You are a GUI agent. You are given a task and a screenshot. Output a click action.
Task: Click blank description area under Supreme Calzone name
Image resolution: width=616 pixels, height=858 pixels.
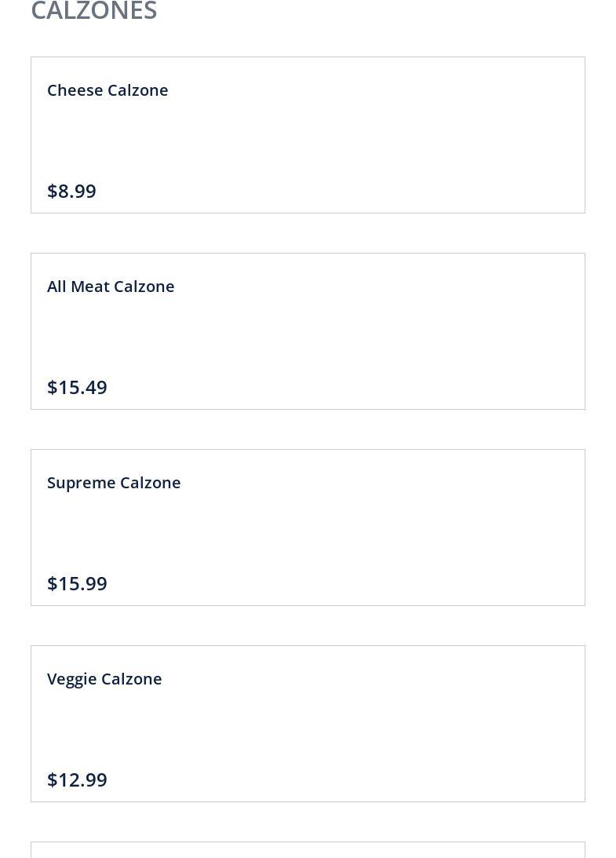[235, 534]
